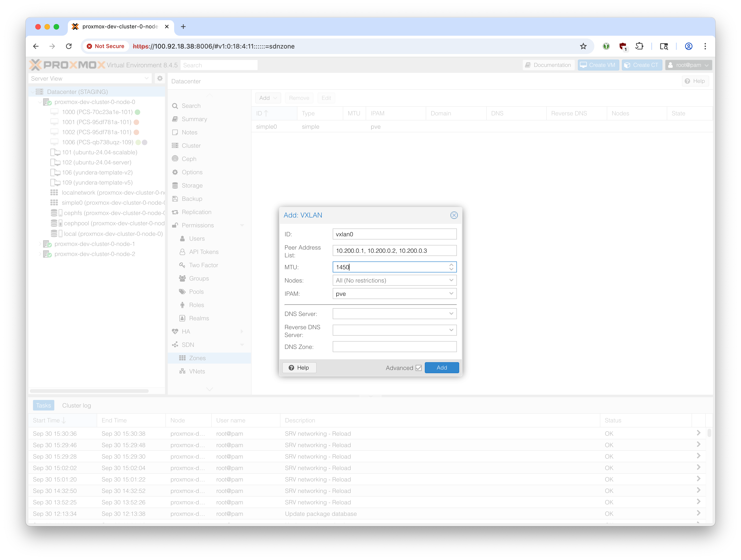Open the Server View gear settings

160,78
